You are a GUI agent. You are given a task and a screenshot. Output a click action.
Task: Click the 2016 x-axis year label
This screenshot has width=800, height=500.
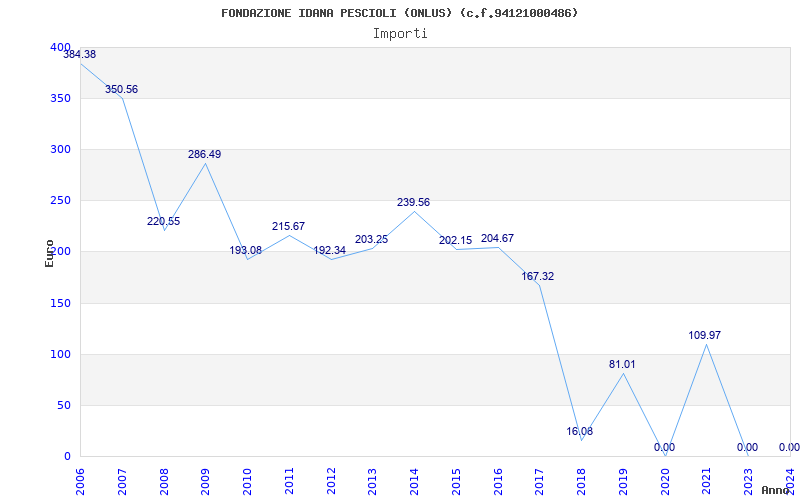point(498,482)
